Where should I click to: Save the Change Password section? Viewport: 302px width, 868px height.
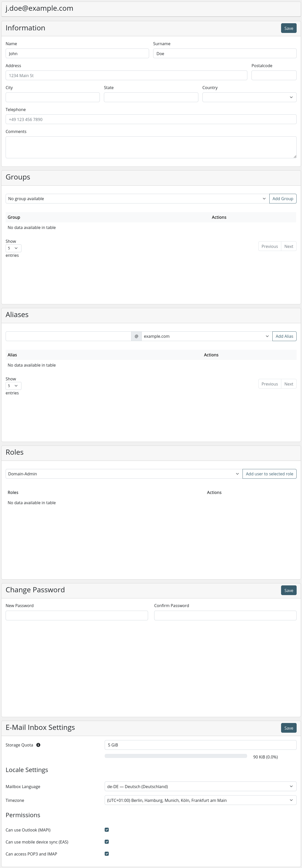(288, 590)
